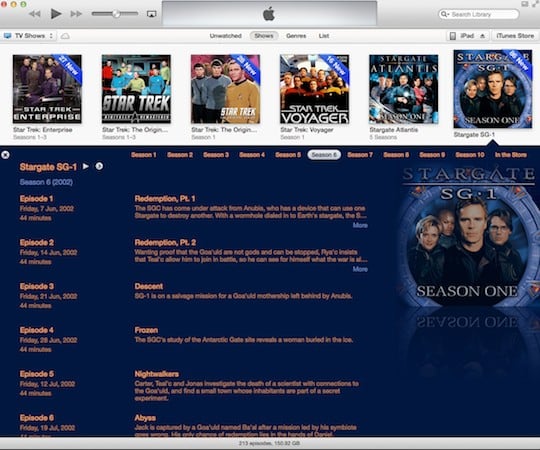
Task: Switch to the Genres tab
Action: tap(296, 36)
